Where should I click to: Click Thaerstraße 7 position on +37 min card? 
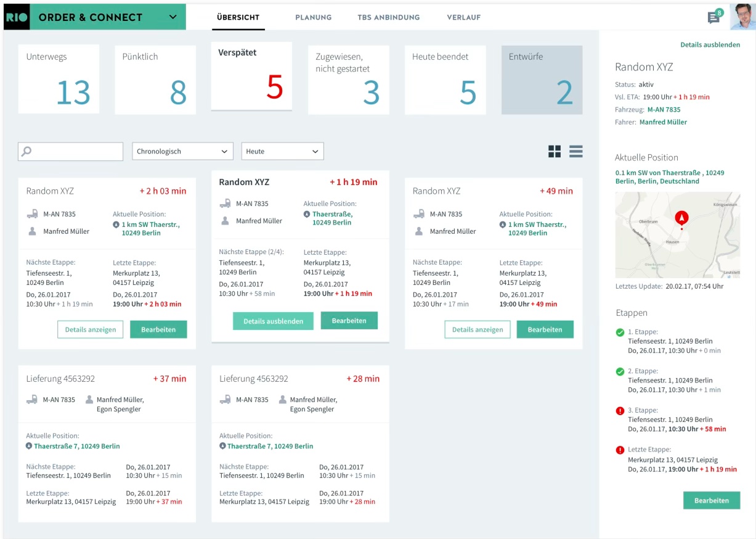pos(77,446)
